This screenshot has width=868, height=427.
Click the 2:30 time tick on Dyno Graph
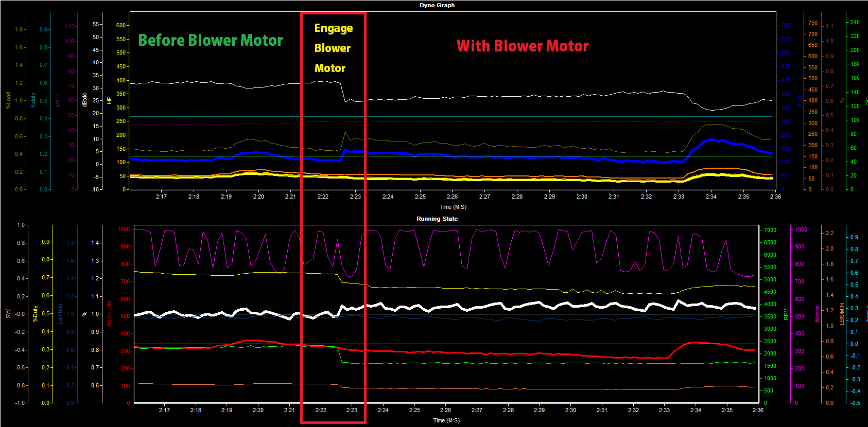581,197
